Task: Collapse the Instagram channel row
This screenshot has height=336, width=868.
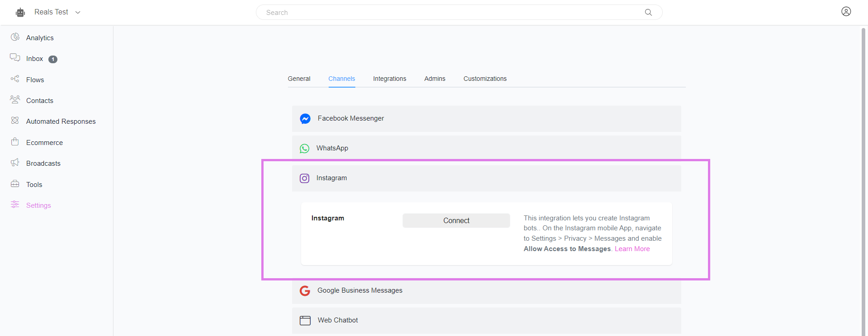Action: click(486, 178)
